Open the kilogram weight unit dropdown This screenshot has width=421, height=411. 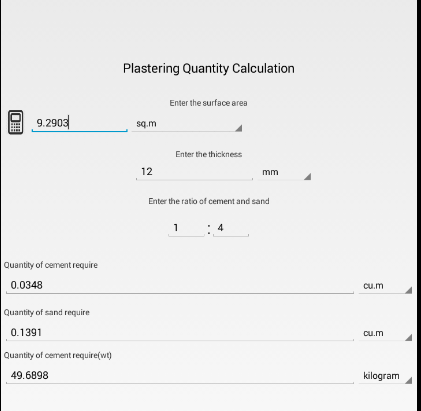pos(386,376)
